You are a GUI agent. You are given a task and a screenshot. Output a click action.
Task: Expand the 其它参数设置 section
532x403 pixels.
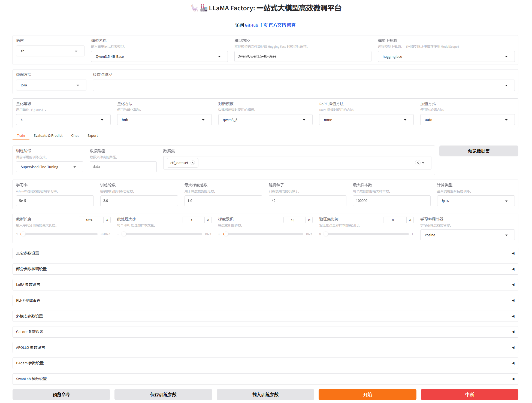265,253
